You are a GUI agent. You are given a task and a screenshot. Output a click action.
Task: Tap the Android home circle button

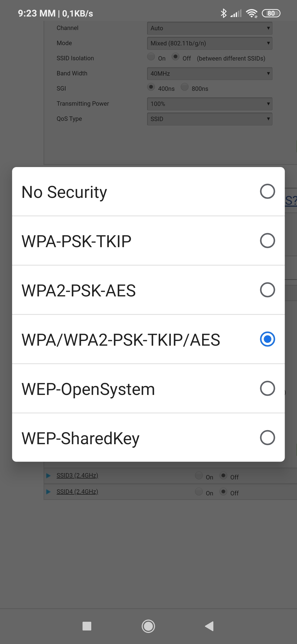coord(148,626)
